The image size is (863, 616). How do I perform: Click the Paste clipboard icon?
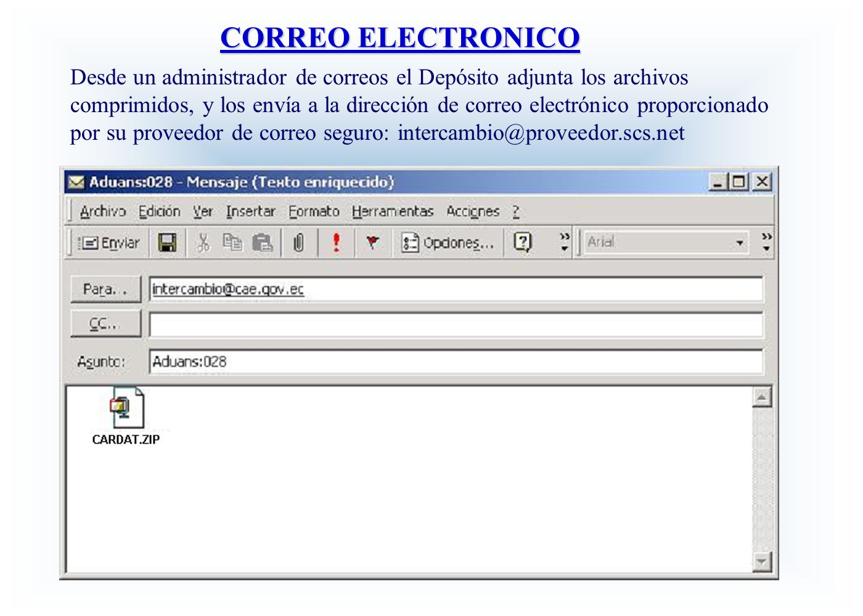pyautogui.click(x=263, y=243)
